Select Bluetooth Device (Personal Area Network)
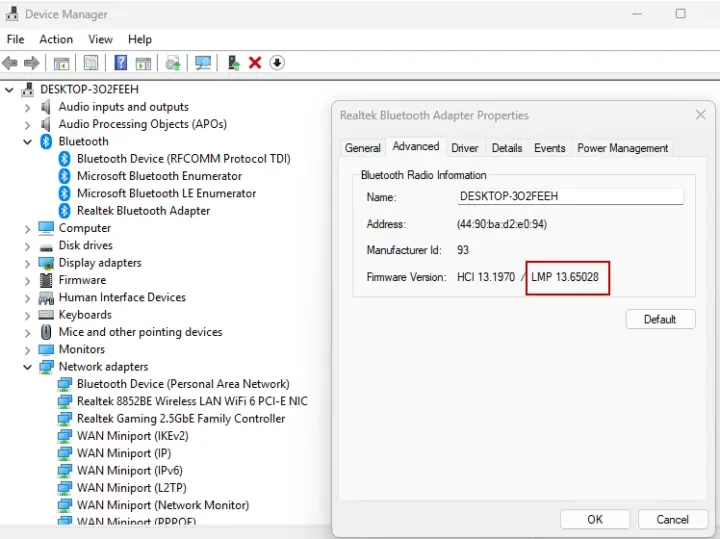This screenshot has width=720, height=539. (x=183, y=384)
